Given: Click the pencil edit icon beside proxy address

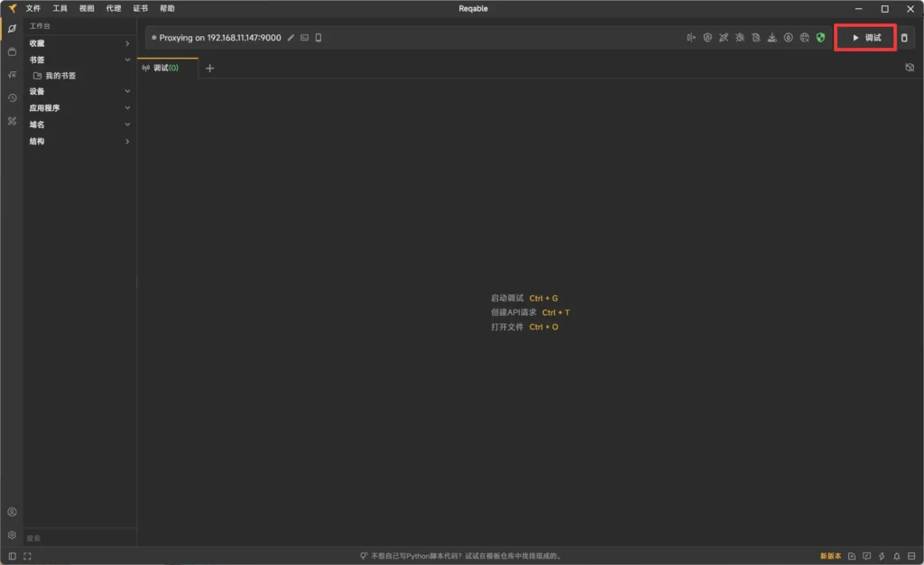Looking at the screenshot, I should coord(291,38).
